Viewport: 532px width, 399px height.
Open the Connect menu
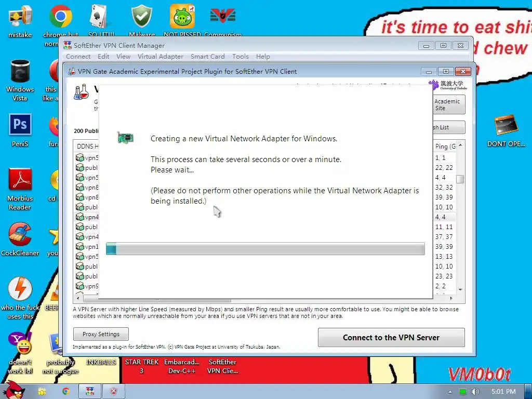78,57
